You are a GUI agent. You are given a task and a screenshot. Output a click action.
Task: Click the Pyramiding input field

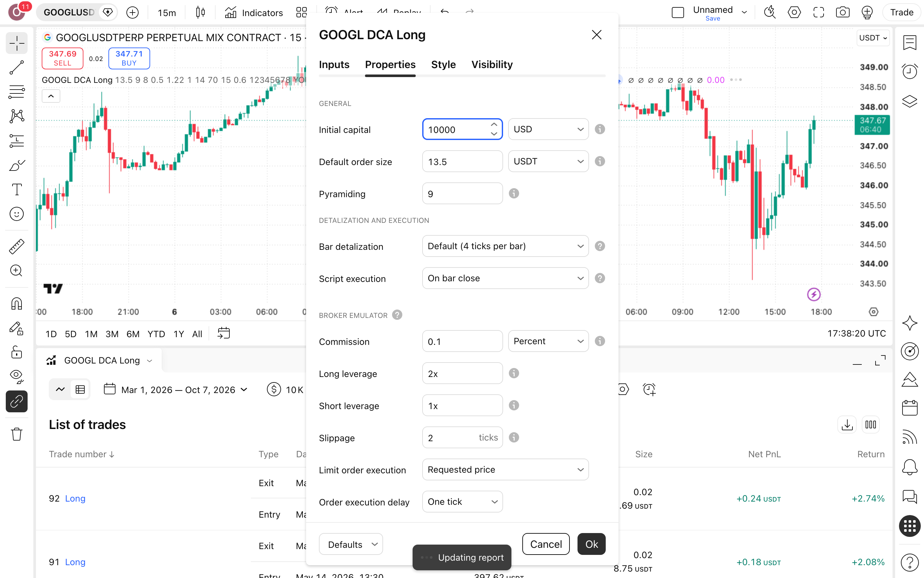pyautogui.click(x=462, y=193)
